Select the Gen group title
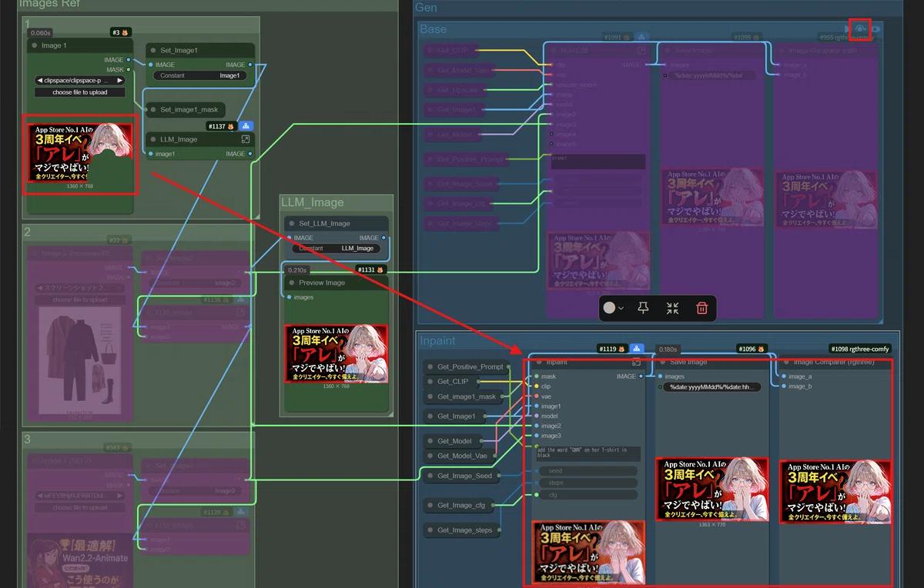Viewport: 924px width, 588px height. pos(426,8)
